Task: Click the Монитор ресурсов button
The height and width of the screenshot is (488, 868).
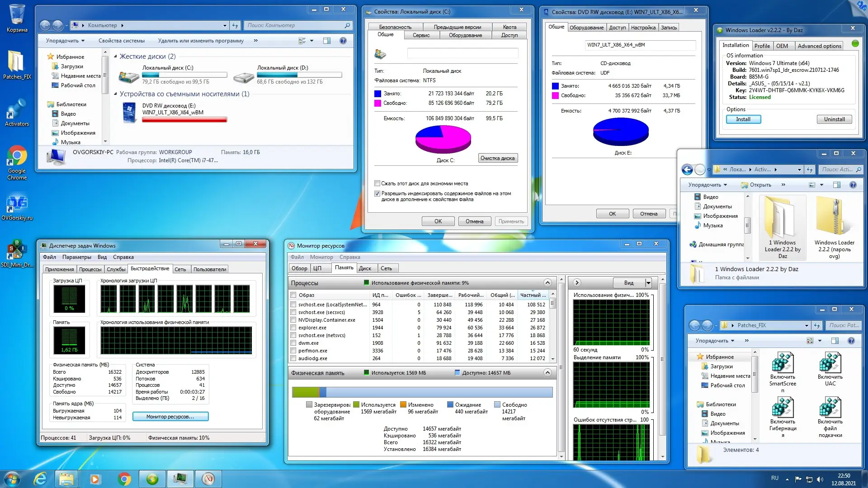Action: pyautogui.click(x=170, y=417)
